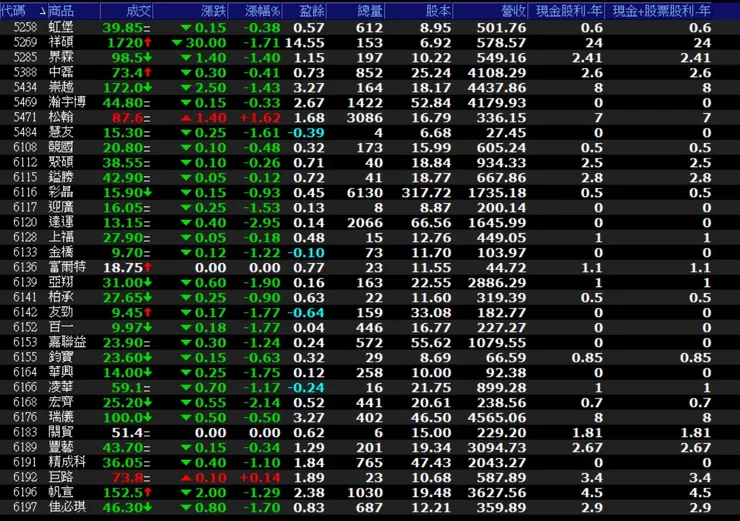
Task: Select stock name 關貿
Action: pos(61,433)
